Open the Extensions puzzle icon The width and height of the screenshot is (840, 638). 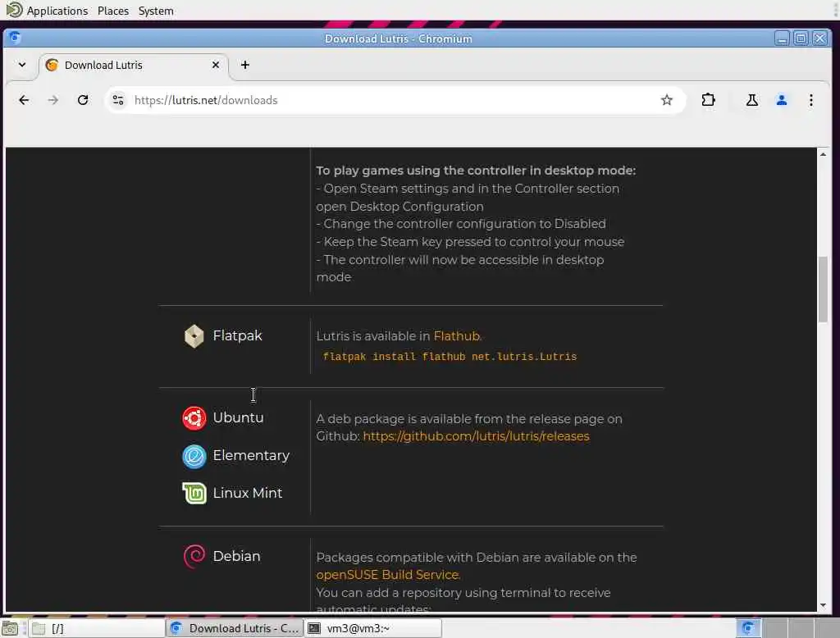click(x=708, y=100)
